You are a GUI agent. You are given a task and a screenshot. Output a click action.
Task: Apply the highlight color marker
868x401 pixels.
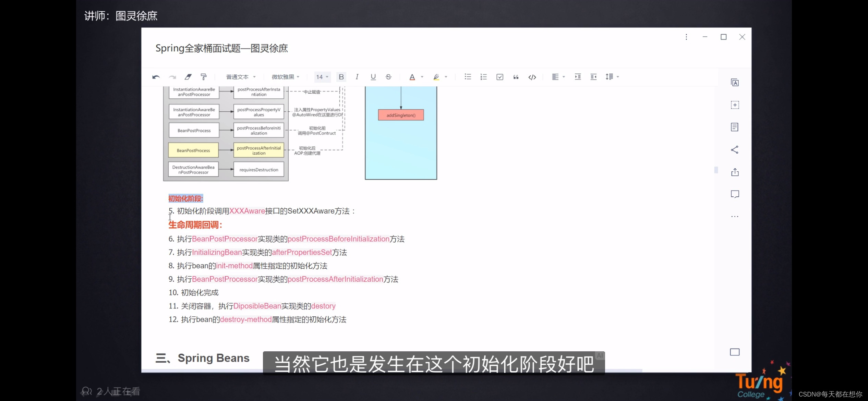click(x=436, y=77)
